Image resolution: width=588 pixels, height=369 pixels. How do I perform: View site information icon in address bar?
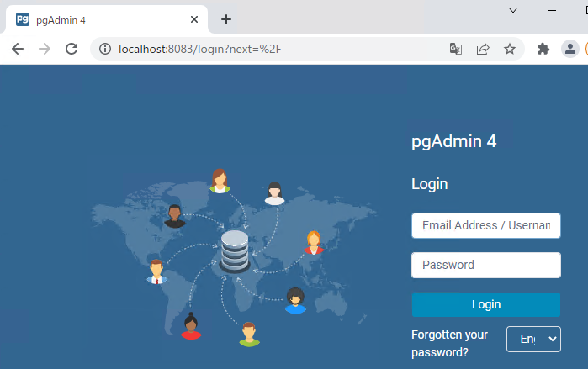click(x=105, y=49)
